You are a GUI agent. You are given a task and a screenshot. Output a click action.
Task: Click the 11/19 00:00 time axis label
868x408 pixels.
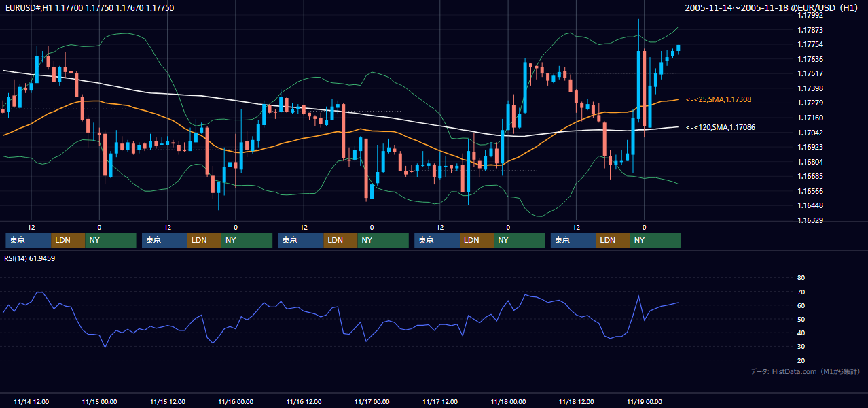(x=645, y=401)
